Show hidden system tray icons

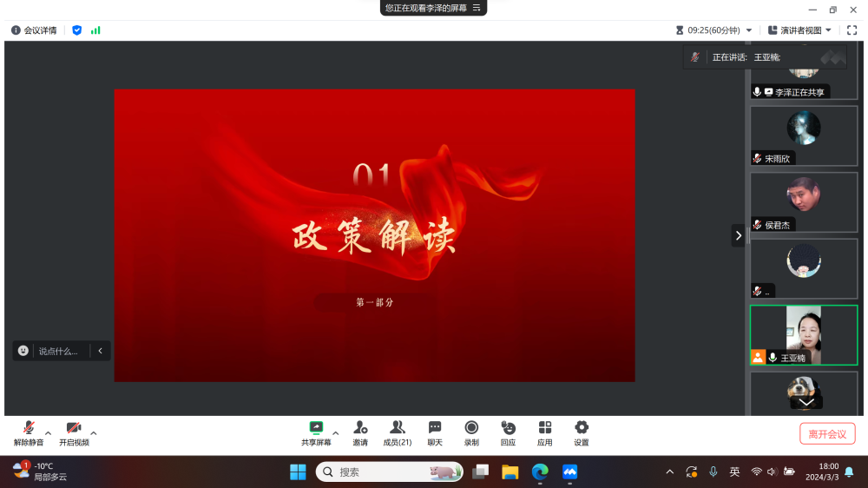point(670,472)
